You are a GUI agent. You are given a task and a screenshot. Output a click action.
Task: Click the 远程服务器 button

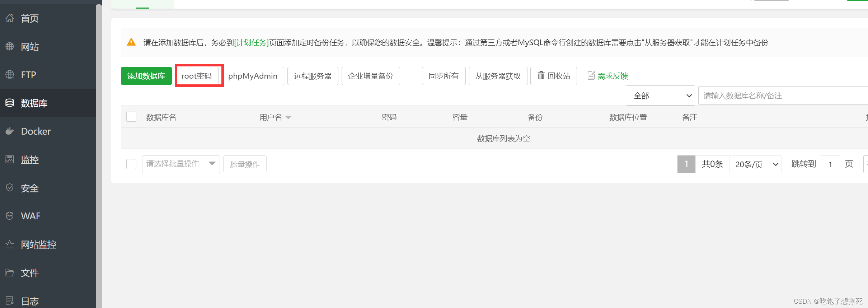pyautogui.click(x=313, y=76)
